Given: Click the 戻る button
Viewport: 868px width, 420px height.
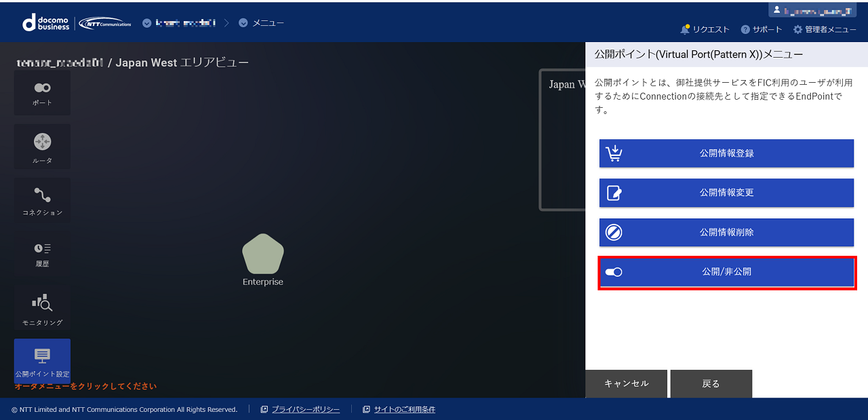Looking at the screenshot, I should point(711,383).
